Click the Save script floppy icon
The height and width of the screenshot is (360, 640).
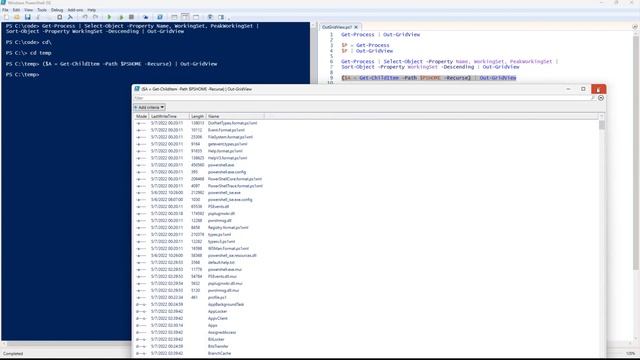click(27, 17)
